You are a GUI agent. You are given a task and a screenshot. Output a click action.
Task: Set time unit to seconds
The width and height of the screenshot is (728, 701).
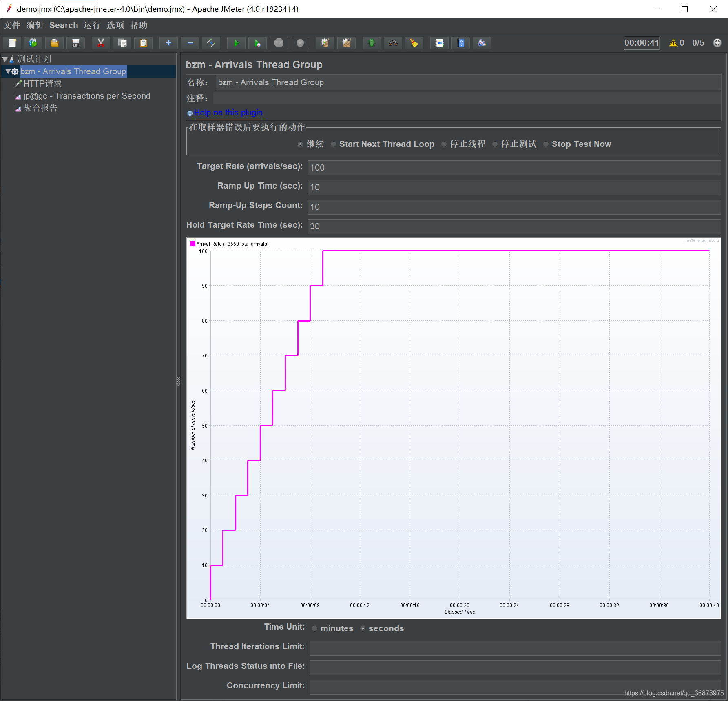(382, 628)
